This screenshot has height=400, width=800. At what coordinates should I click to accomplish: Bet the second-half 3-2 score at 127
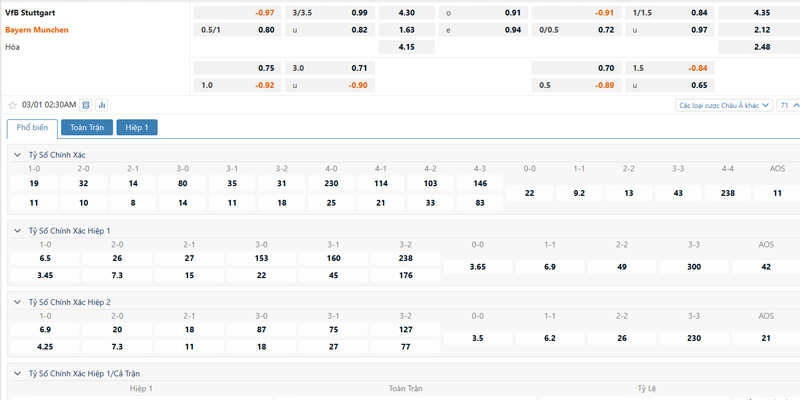pos(406,330)
